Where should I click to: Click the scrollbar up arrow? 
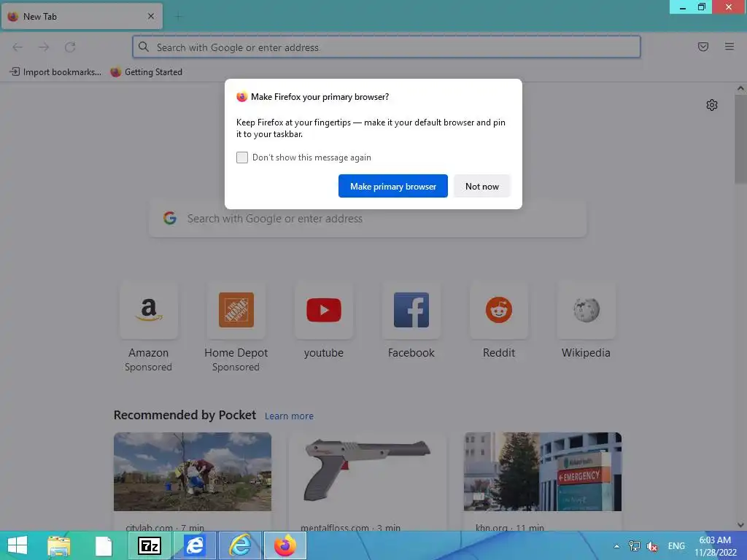pyautogui.click(x=740, y=88)
